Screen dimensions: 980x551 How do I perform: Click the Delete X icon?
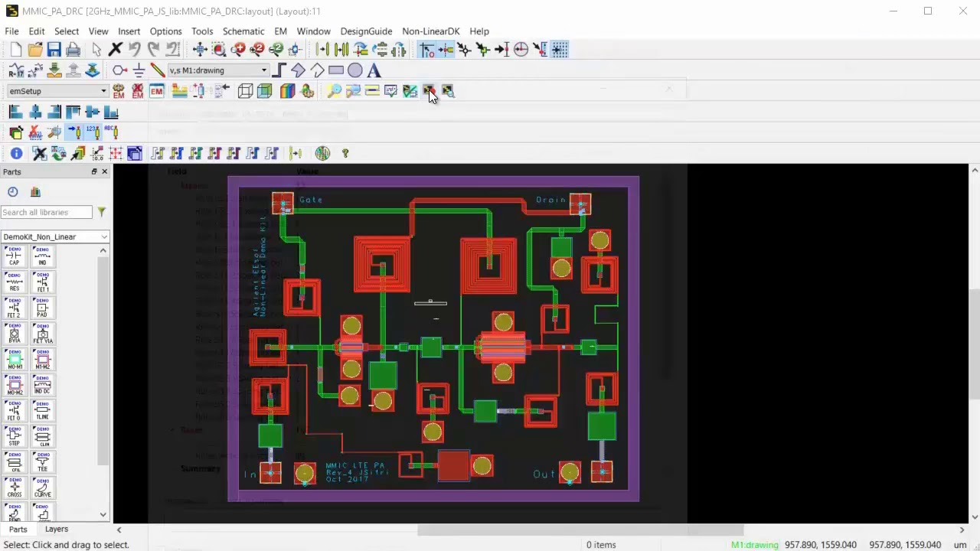[x=116, y=50]
